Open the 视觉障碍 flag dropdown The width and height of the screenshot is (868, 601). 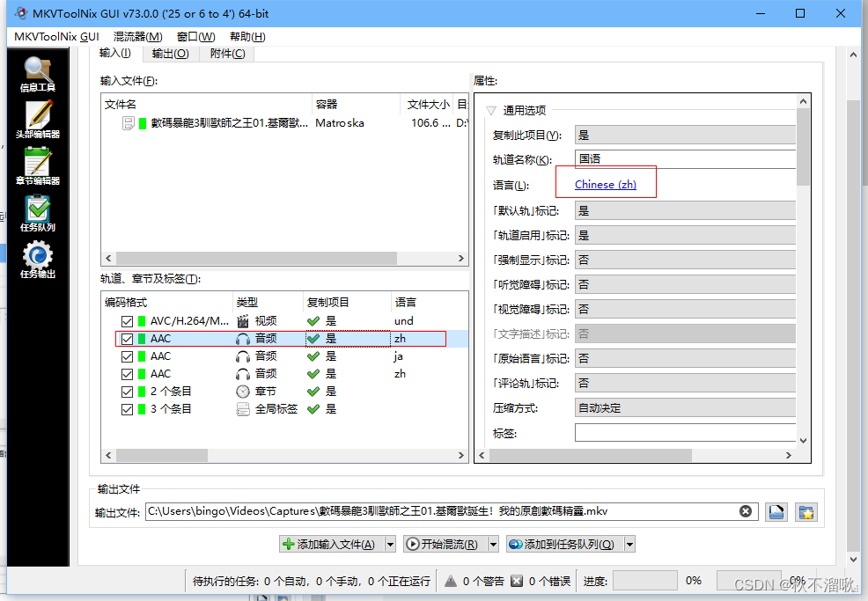pyautogui.click(x=685, y=309)
